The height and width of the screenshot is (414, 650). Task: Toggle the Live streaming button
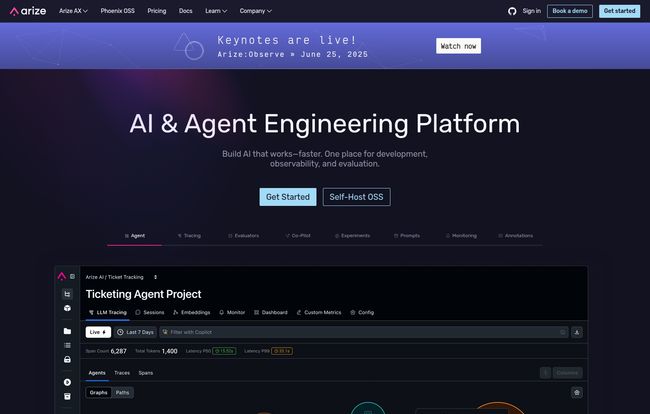coord(98,332)
